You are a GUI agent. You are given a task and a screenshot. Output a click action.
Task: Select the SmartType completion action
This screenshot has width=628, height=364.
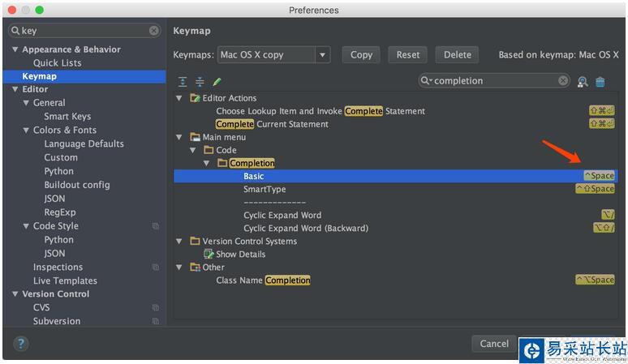265,189
